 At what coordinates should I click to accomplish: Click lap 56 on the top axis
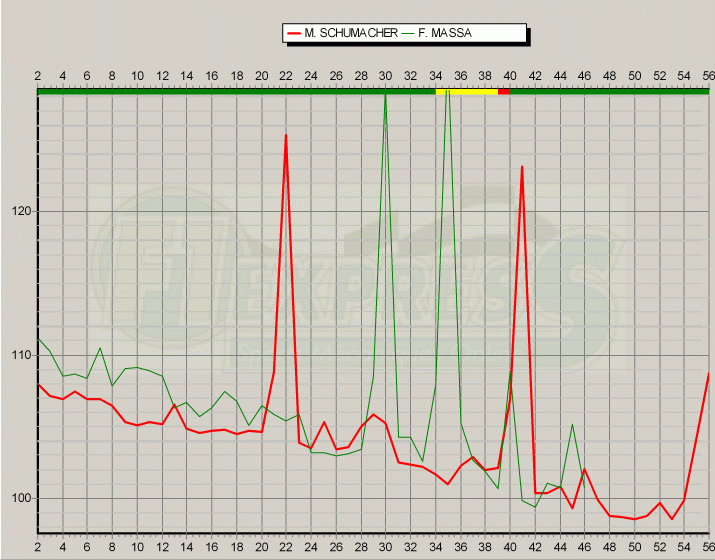click(x=708, y=76)
